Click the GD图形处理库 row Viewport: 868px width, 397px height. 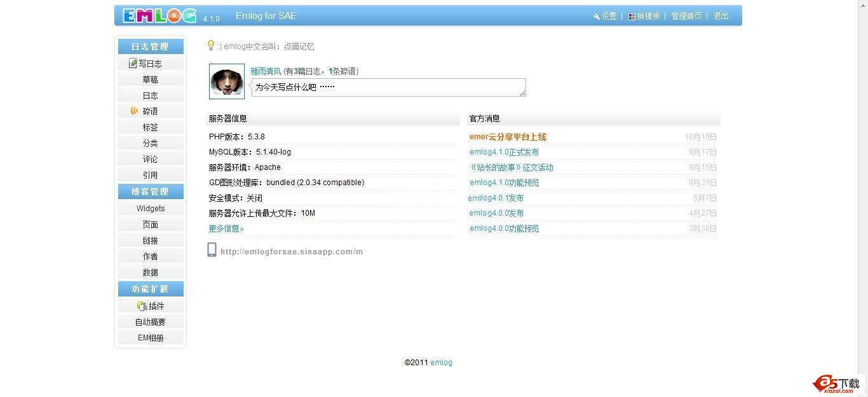pyautogui.click(x=332, y=183)
